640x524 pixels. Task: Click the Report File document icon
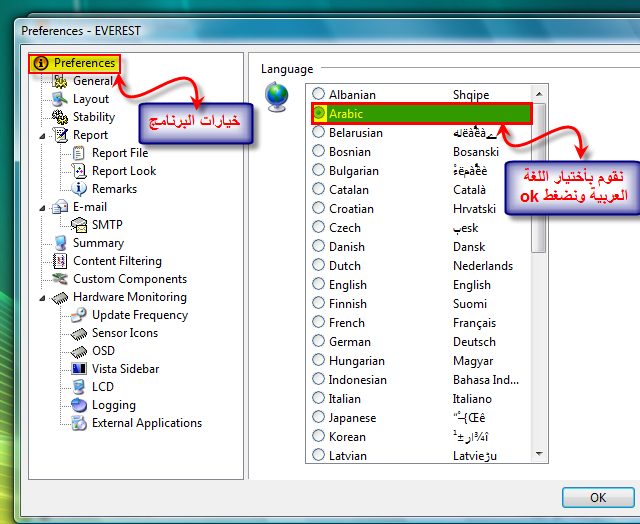79,153
